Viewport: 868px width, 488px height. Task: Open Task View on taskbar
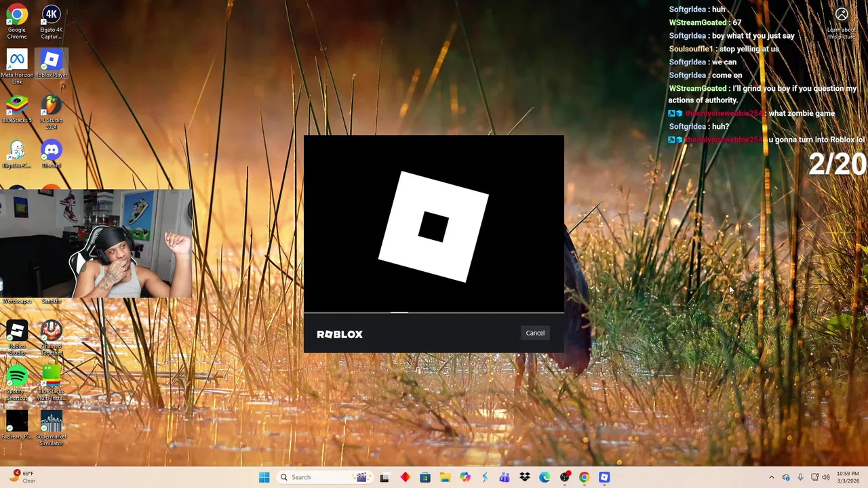pyautogui.click(x=384, y=477)
